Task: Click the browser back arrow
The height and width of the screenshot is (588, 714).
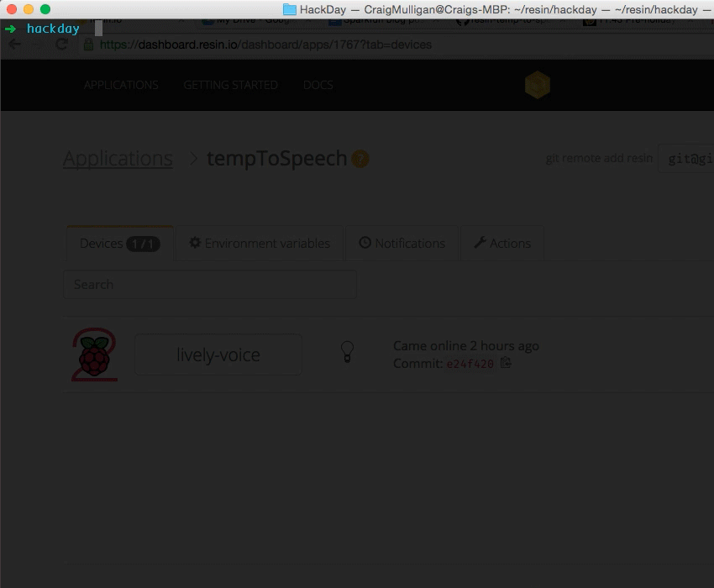Action: coord(14,45)
